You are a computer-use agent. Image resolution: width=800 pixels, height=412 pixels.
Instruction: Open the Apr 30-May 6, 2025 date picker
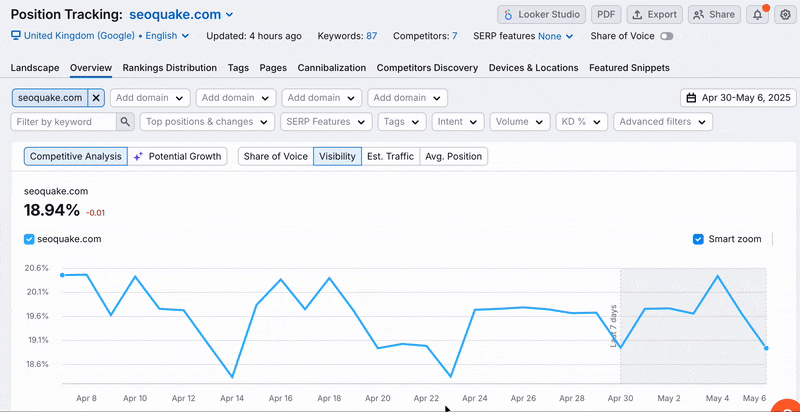point(738,98)
